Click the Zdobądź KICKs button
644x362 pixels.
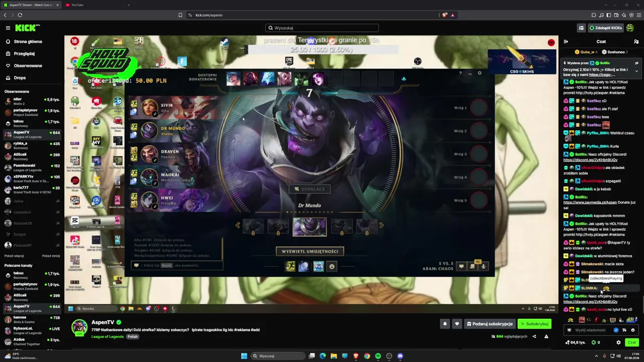(x=606, y=28)
